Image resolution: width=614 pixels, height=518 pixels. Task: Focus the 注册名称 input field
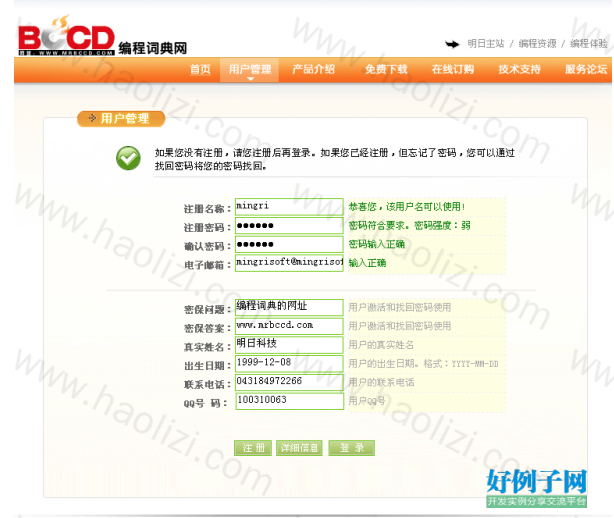(x=289, y=207)
